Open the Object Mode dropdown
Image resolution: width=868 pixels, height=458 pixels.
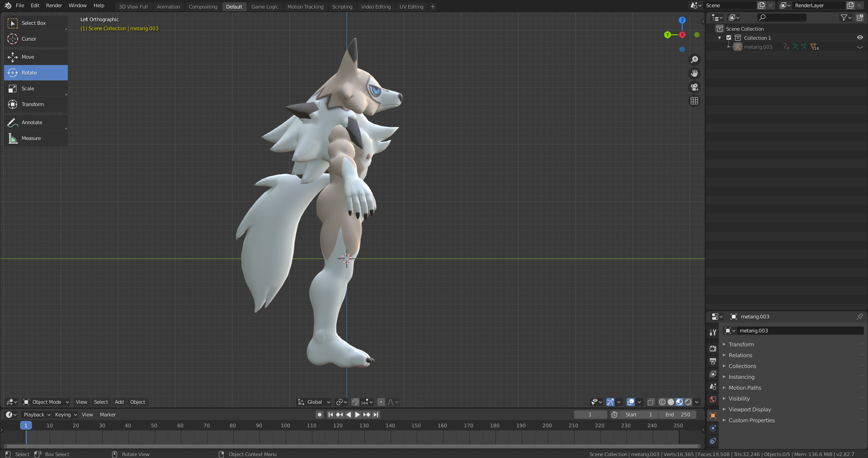click(x=46, y=402)
